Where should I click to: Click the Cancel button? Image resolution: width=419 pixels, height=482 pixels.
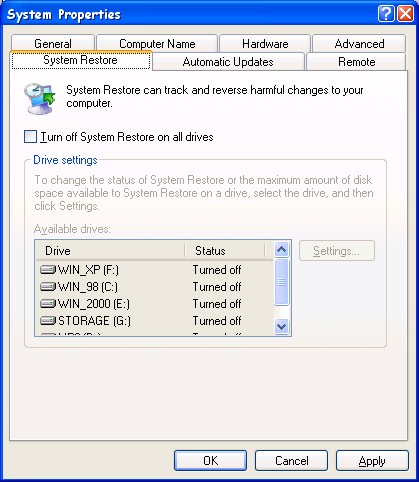tap(291, 461)
